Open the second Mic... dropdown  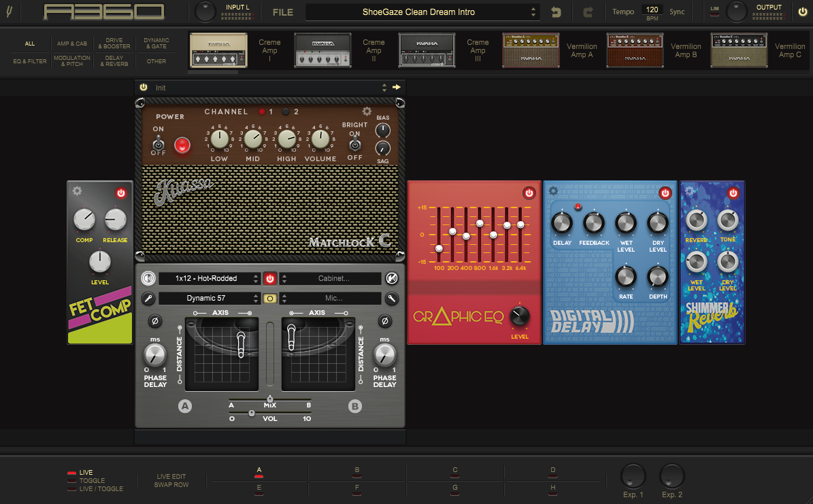(331, 298)
